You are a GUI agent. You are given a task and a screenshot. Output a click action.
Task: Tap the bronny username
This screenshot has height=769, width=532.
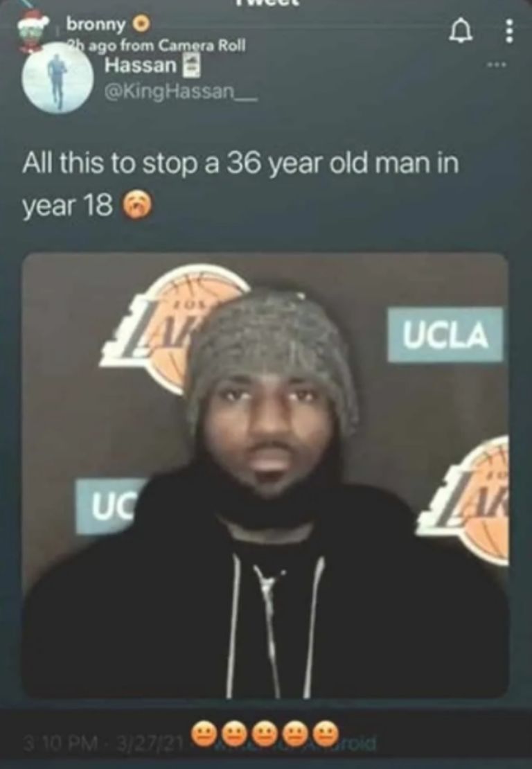pyautogui.click(x=96, y=24)
